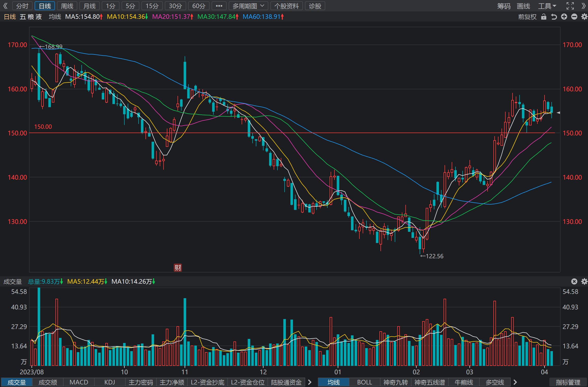Click the MA5:154.80 legend value
Viewport: 588px width, 387px height.
[84, 17]
